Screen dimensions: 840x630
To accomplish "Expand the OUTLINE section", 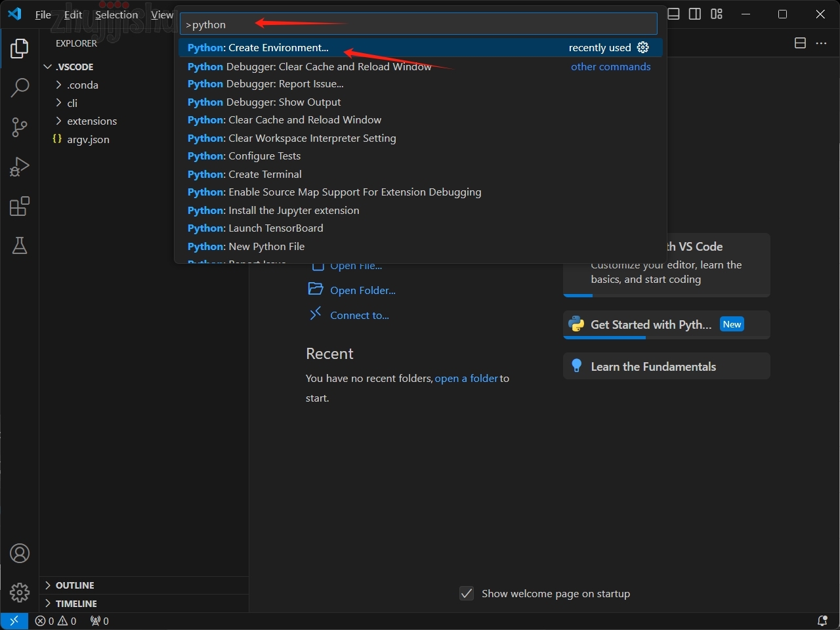I will coord(47,585).
